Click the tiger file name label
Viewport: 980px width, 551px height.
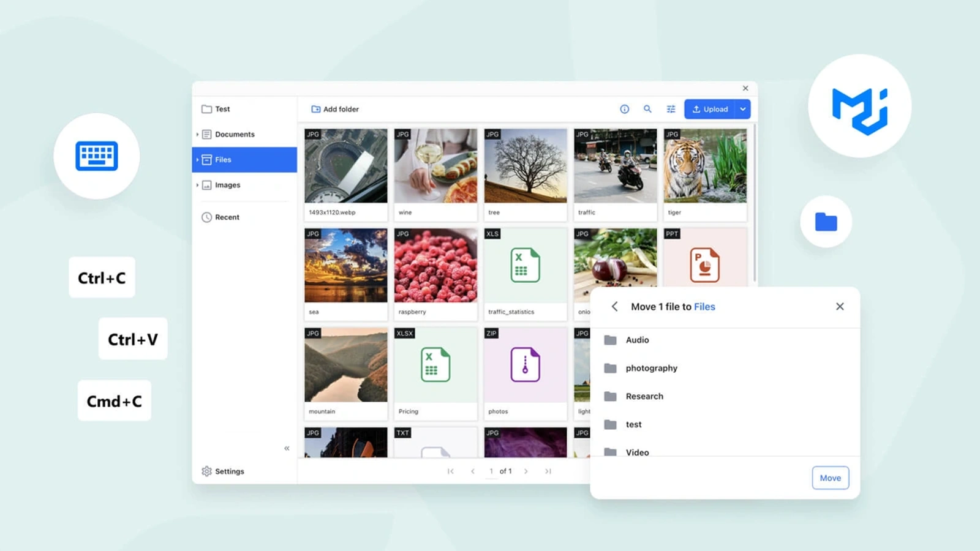point(674,212)
